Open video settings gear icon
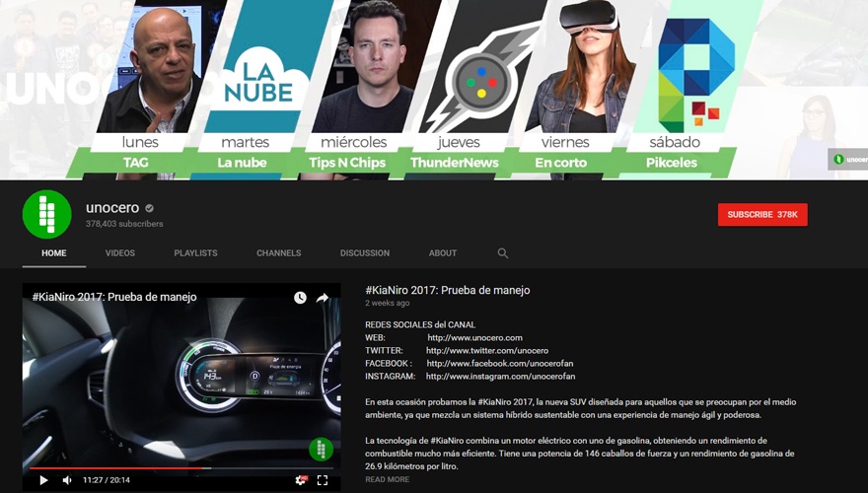This screenshot has height=493, width=868. pyautogui.click(x=301, y=480)
